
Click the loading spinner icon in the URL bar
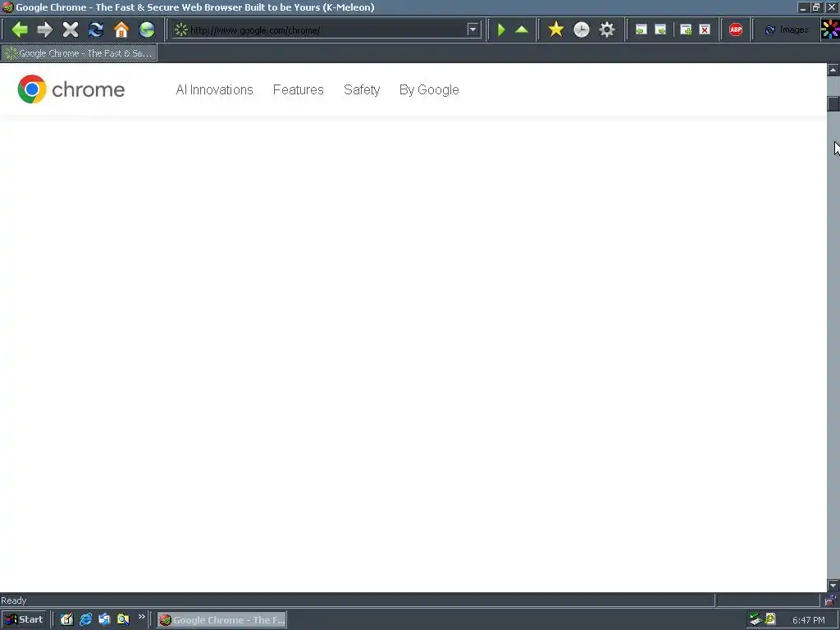click(181, 30)
